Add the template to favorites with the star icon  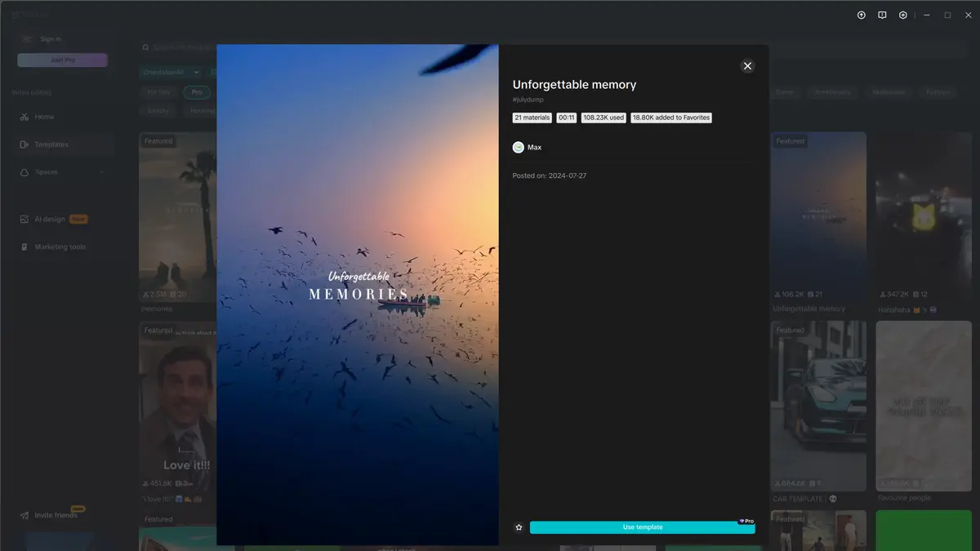point(519,527)
